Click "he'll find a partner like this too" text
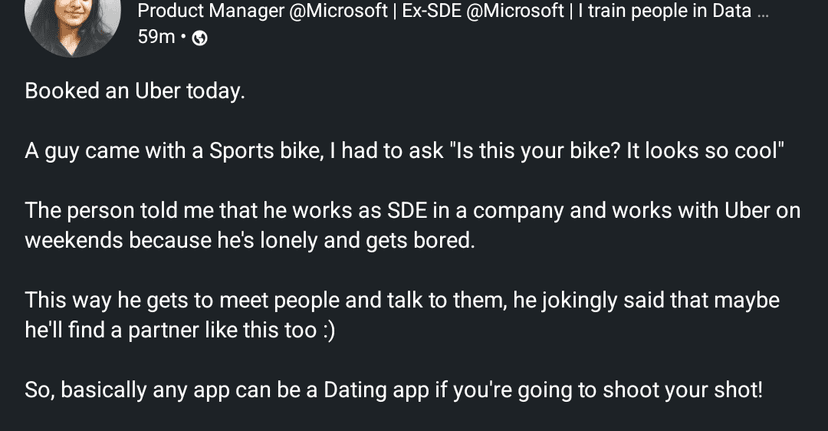This screenshot has width=828, height=431. click(x=167, y=331)
